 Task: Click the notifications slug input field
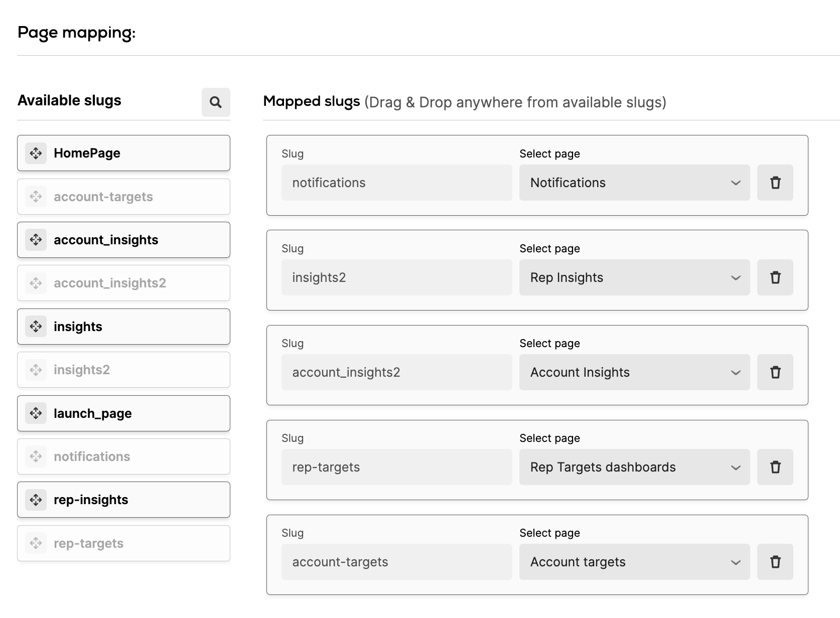pyautogui.click(x=396, y=183)
